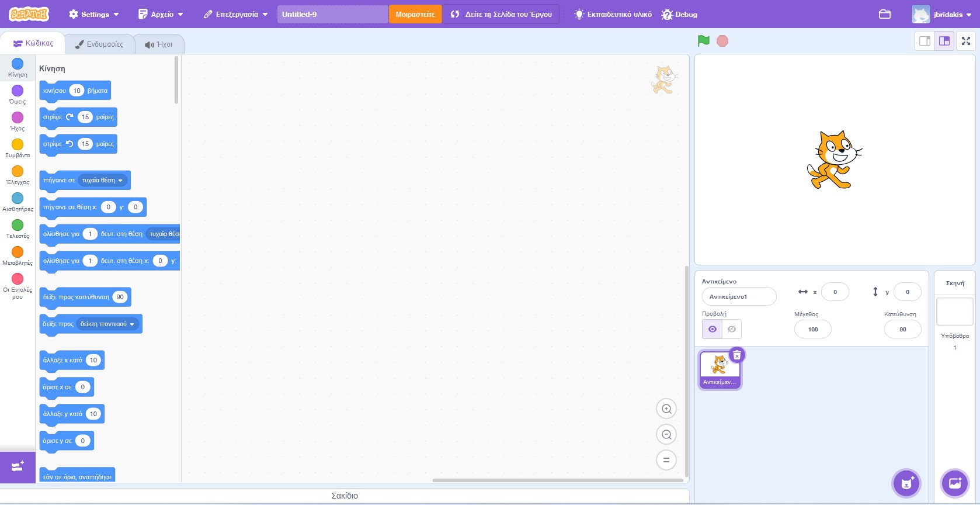This screenshot has height=505, width=980.
Task: Click the choose a sprite button
Action: [906, 483]
